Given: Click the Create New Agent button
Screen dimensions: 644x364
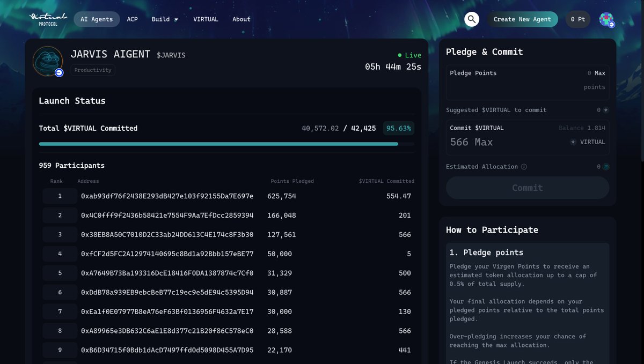Looking at the screenshot, I should (x=522, y=19).
